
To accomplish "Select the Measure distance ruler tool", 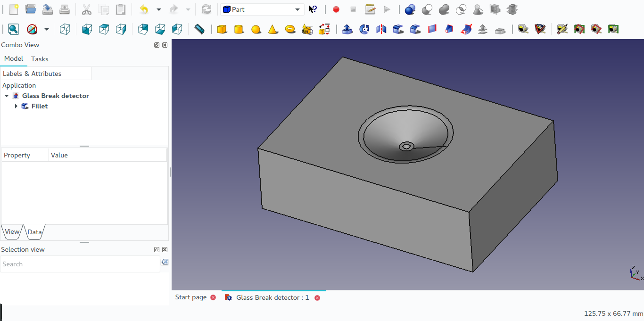I will 199,29.
